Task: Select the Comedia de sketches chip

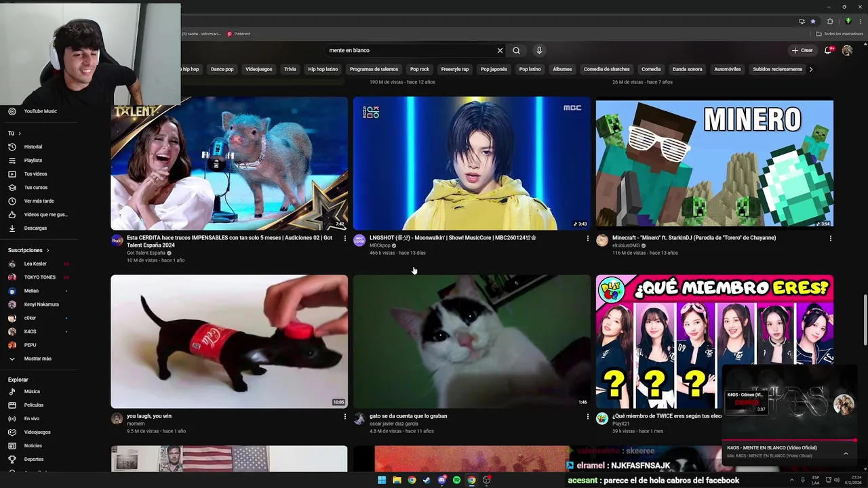Action: point(607,69)
